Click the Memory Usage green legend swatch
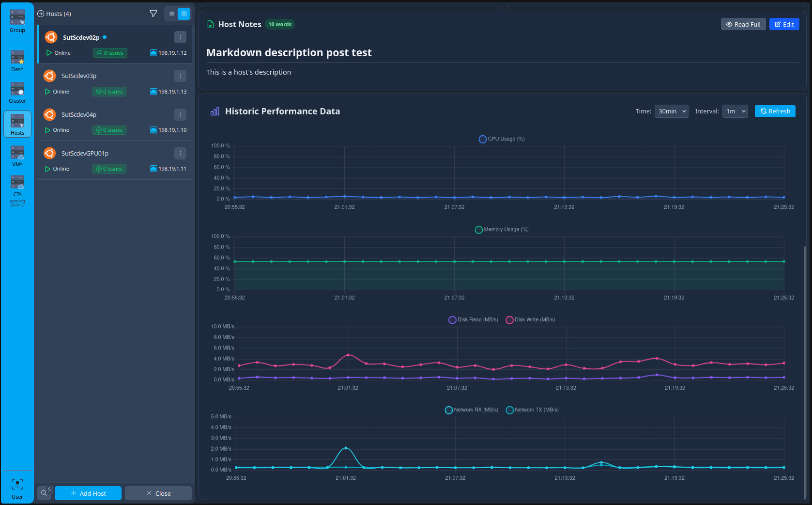812x505 pixels. pyautogui.click(x=479, y=230)
